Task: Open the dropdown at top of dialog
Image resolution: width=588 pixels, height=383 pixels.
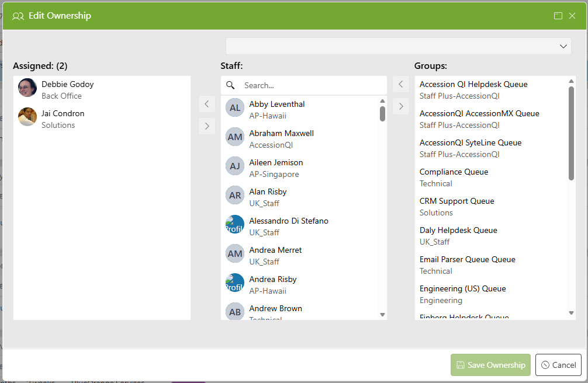Action: (398, 46)
